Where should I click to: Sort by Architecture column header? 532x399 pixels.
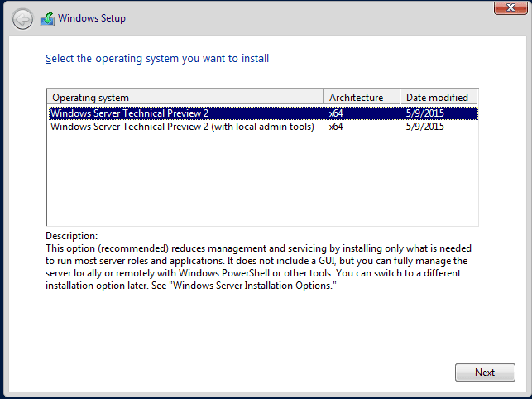coord(362,98)
